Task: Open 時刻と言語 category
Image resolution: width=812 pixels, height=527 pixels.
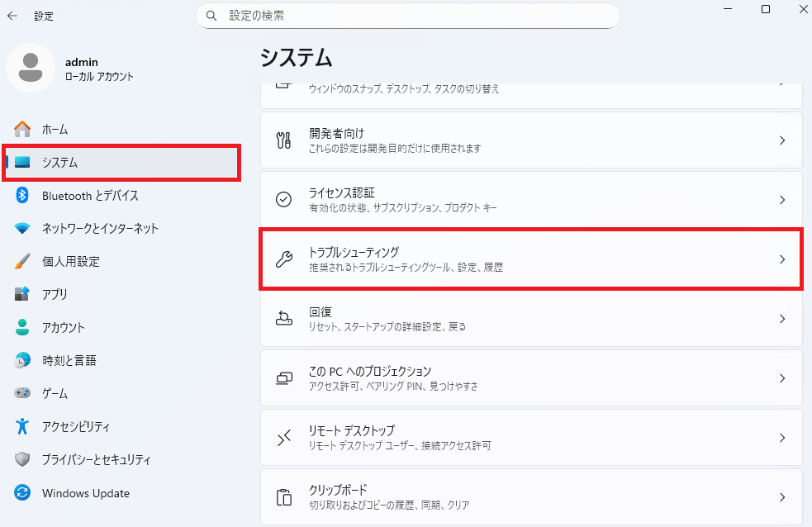Action: pos(121,360)
